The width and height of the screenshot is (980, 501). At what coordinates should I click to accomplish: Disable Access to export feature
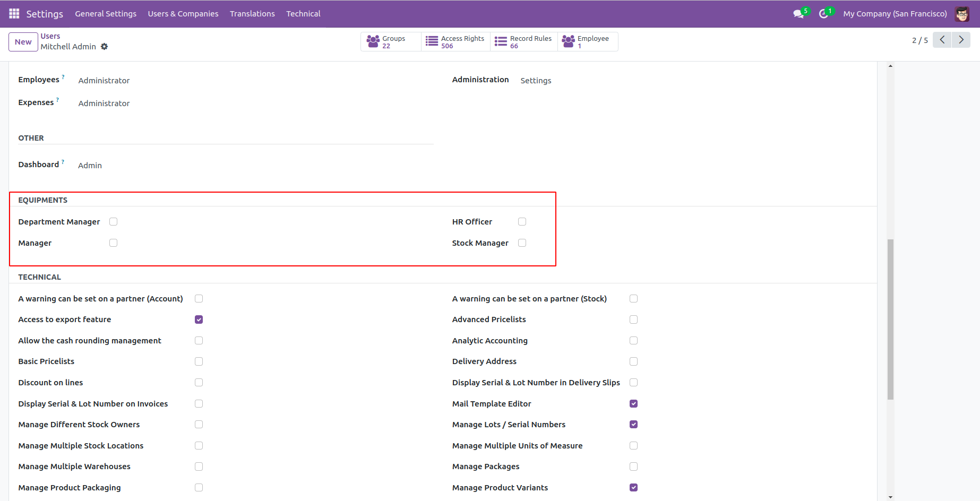click(x=199, y=319)
